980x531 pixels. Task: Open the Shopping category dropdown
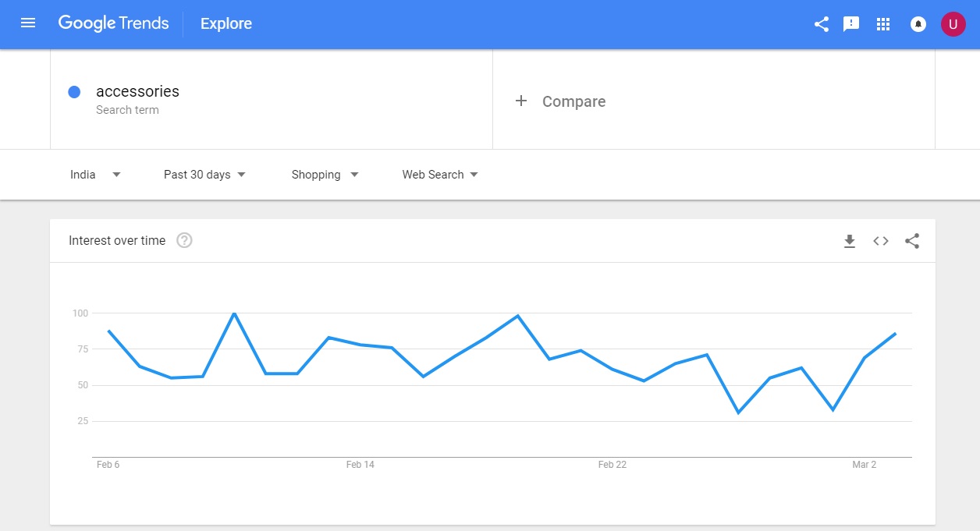[x=325, y=175]
